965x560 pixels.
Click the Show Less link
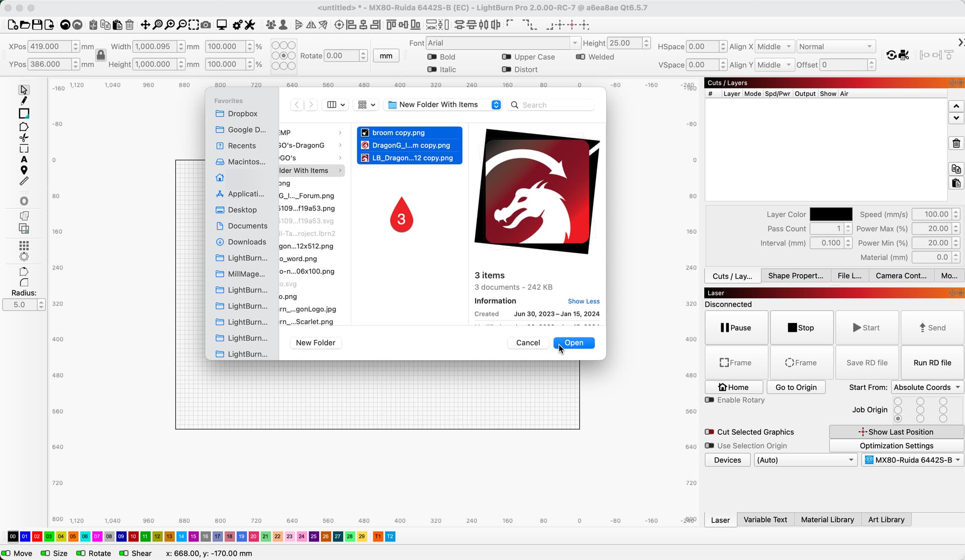584,301
